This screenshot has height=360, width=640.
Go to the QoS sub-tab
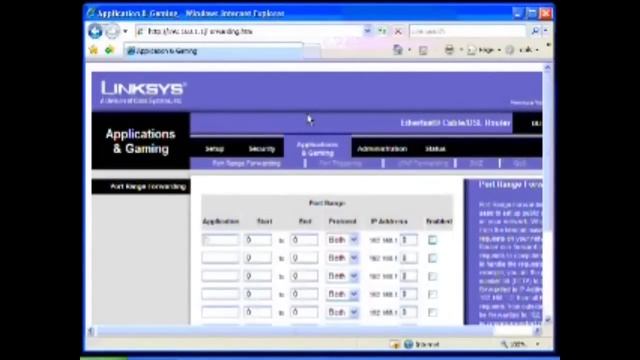[x=519, y=163]
